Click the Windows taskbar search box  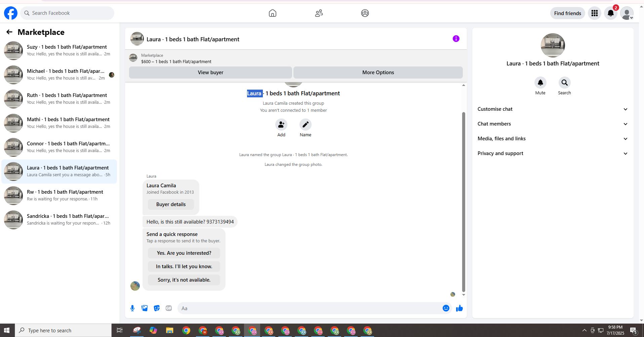point(63,330)
